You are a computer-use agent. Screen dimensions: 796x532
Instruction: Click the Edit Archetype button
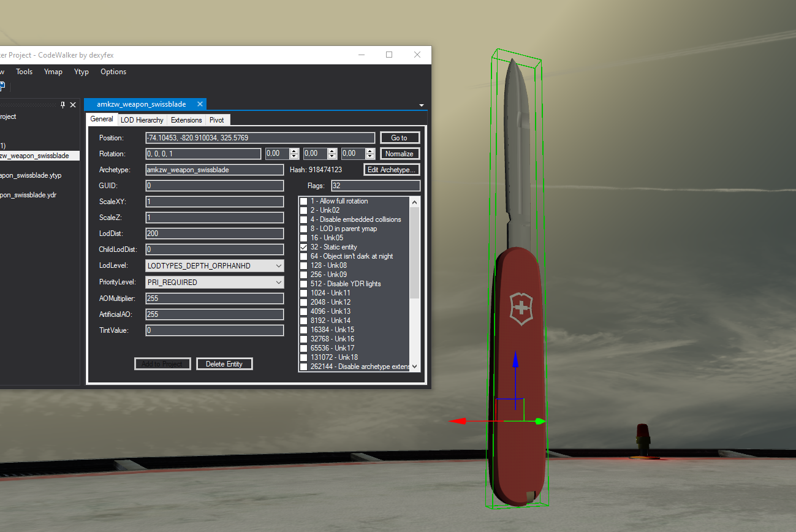pyautogui.click(x=392, y=170)
